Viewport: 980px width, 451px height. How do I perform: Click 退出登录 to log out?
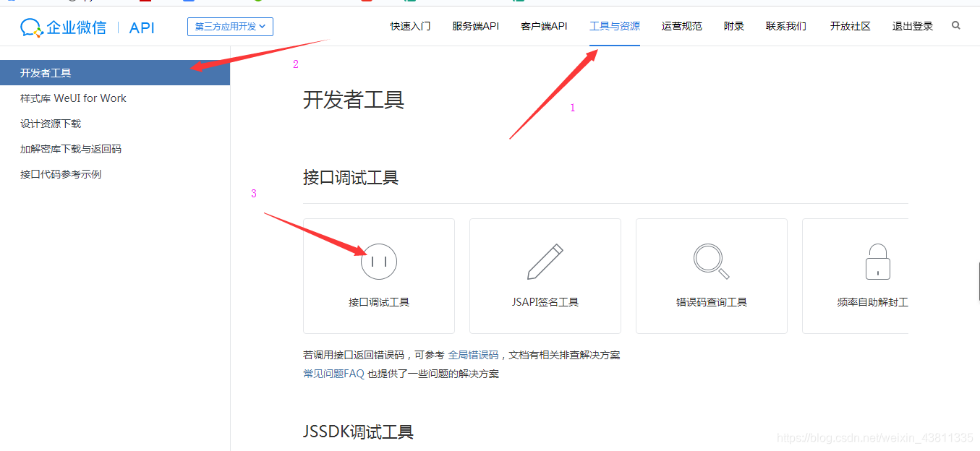913,26
